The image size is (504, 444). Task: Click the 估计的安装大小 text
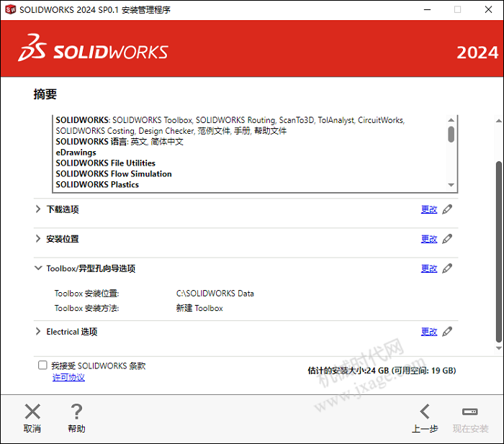click(382, 371)
